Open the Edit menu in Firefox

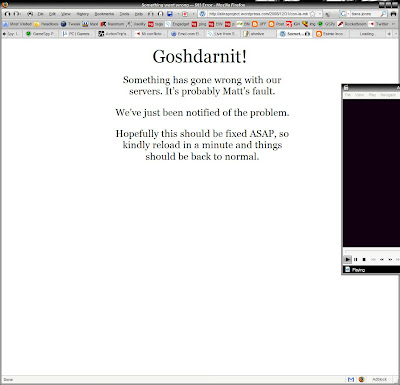point(52,14)
